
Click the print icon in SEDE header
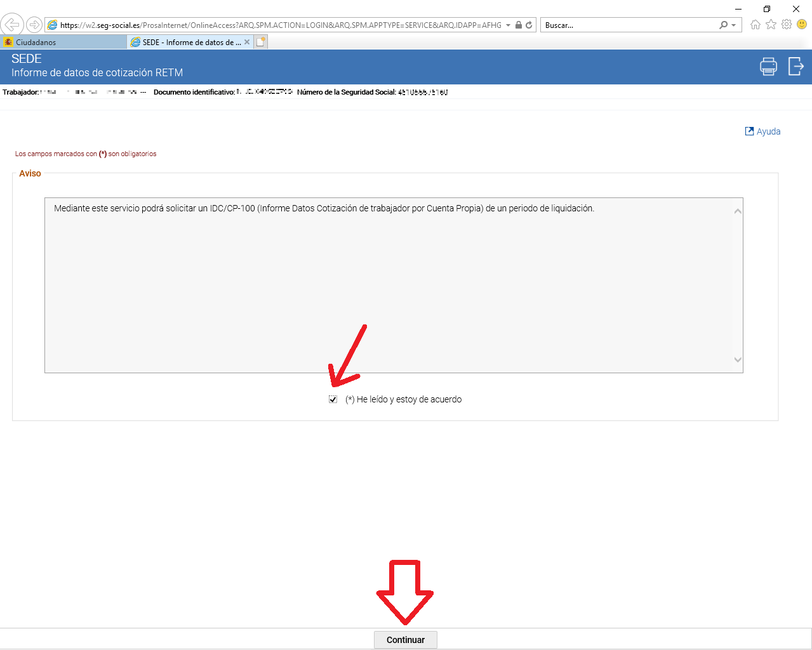[x=768, y=66]
